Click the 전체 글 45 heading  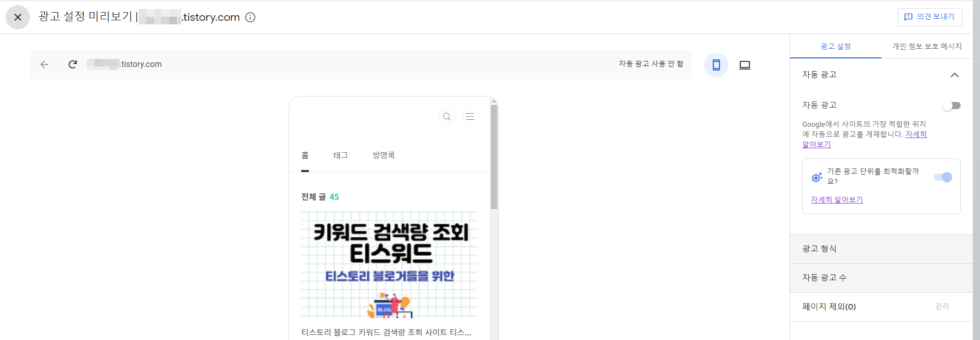pyautogui.click(x=320, y=197)
